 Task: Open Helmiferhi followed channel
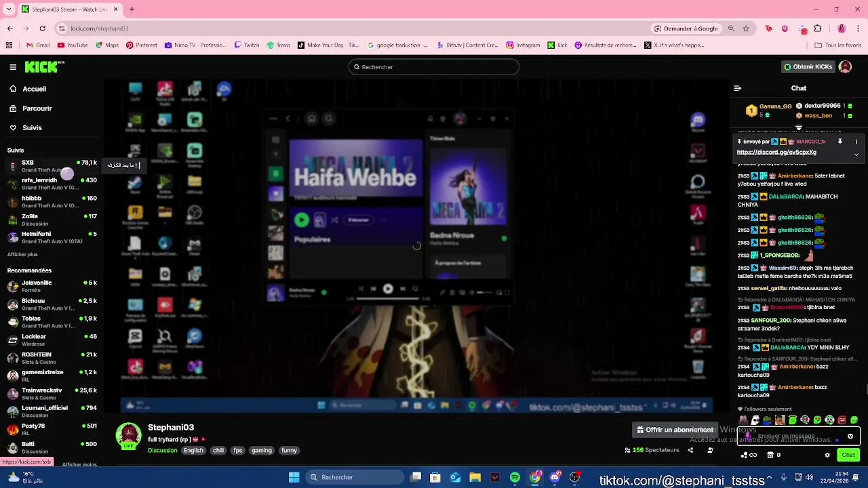[x=52, y=237]
